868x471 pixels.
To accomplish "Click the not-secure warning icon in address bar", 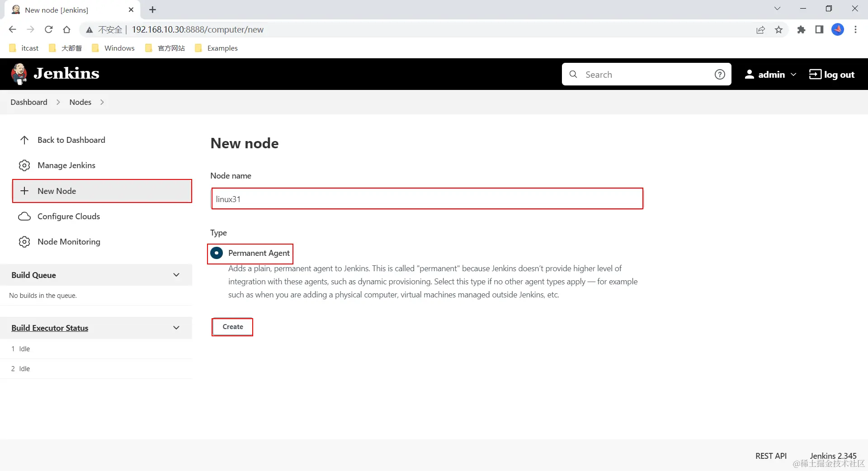I will click(90, 30).
